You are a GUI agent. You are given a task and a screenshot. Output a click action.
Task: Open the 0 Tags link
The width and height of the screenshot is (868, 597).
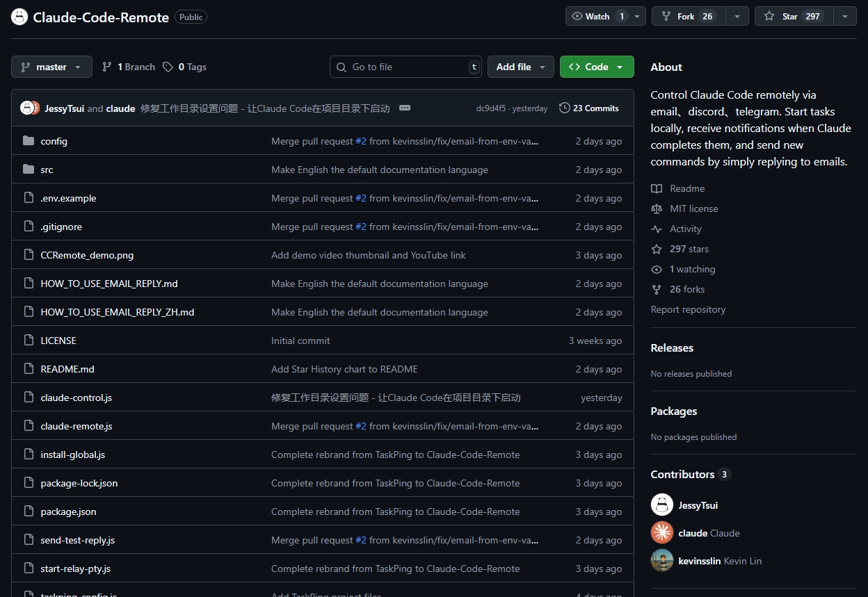point(185,67)
